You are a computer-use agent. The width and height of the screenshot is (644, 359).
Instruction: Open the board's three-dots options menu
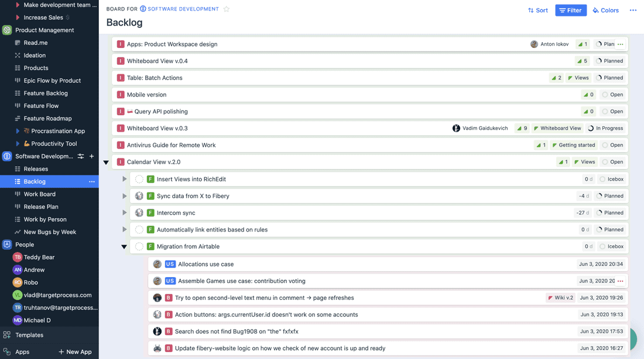point(633,10)
